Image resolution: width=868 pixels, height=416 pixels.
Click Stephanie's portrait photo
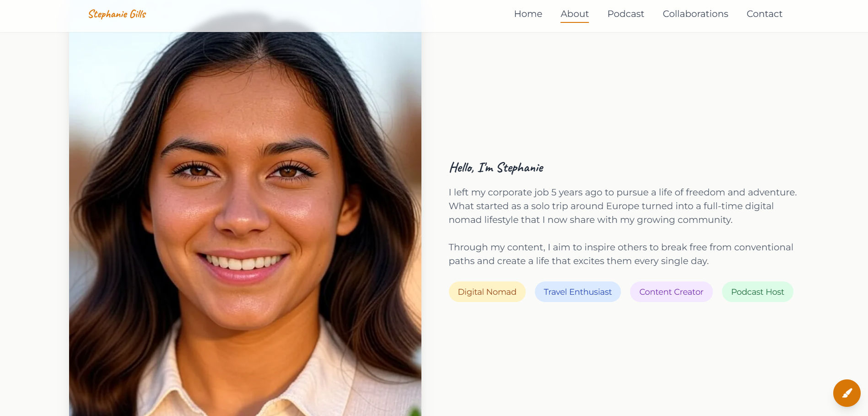(x=245, y=224)
